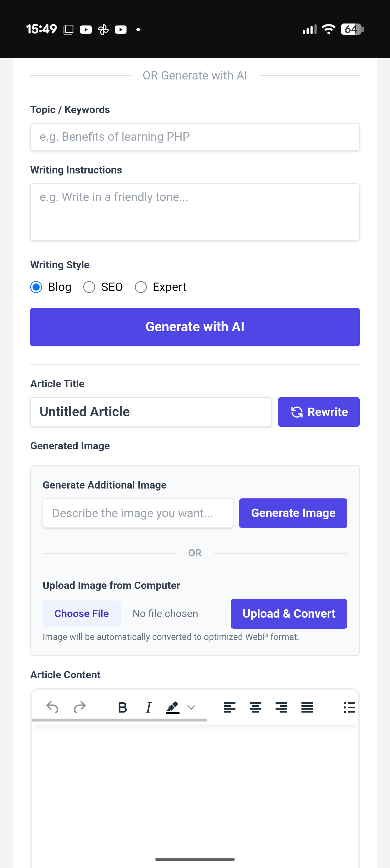
Task: Align article text to the left
Action: tap(230, 707)
